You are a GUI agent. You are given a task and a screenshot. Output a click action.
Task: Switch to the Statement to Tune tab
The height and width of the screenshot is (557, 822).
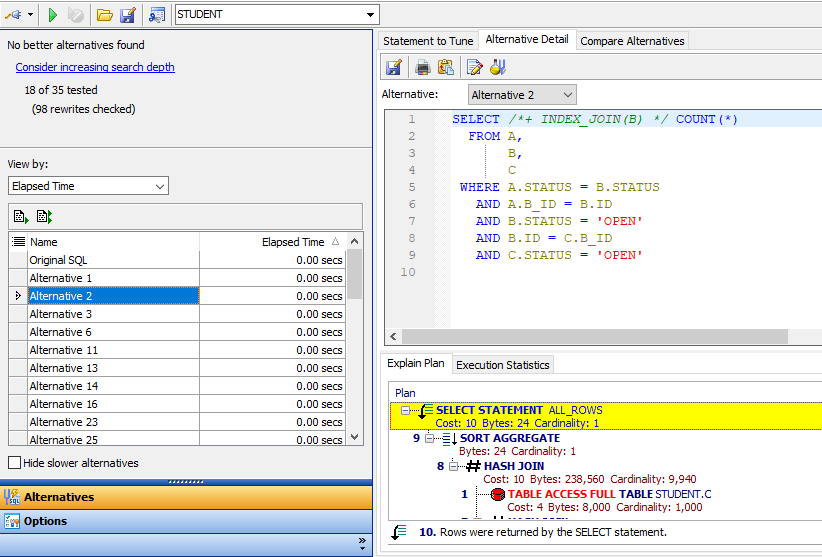(428, 41)
